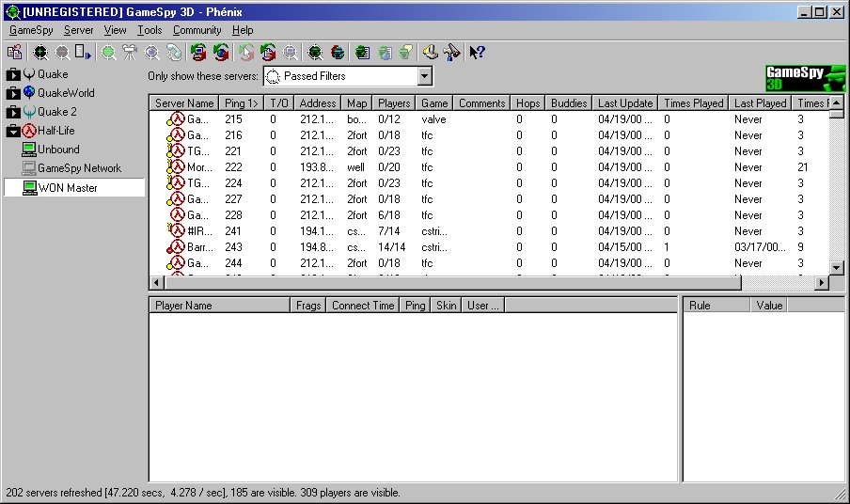Viewport: 850px width, 504px height.
Task: Click the server list horizontal scrollbar thumb
Action: click(x=452, y=282)
